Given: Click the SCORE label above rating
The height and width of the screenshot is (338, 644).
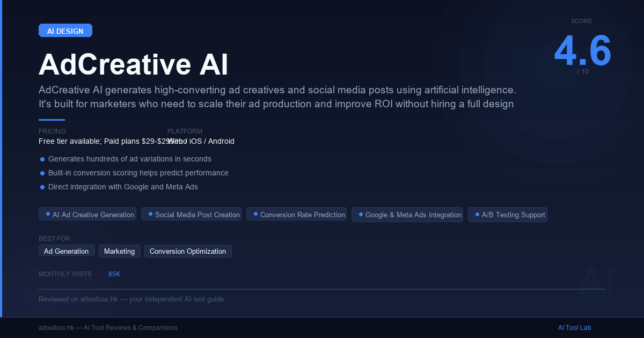Looking at the screenshot, I should (x=581, y=21).
